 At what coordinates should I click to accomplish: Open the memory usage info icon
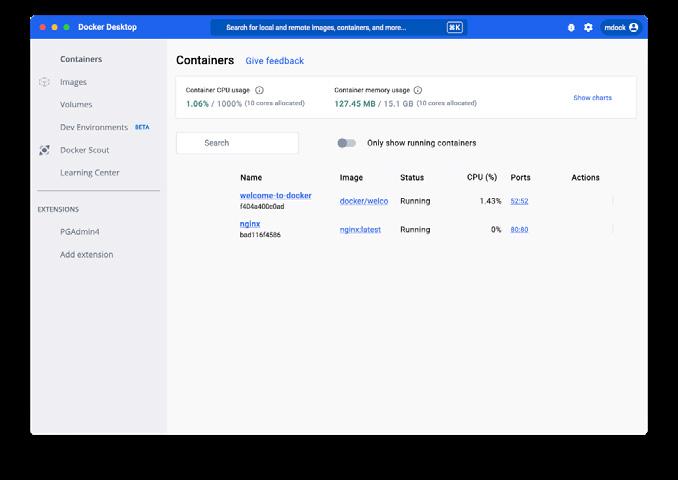pos(418,90)
